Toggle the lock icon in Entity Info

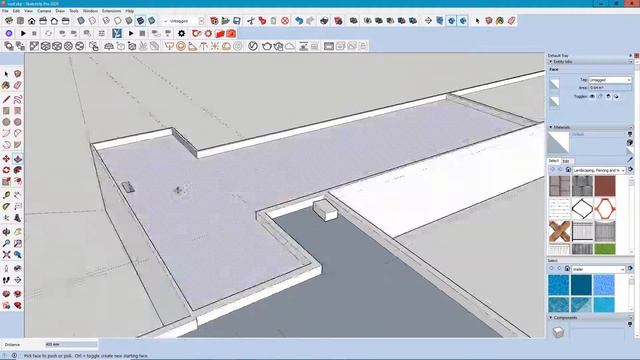click(600, 96)
